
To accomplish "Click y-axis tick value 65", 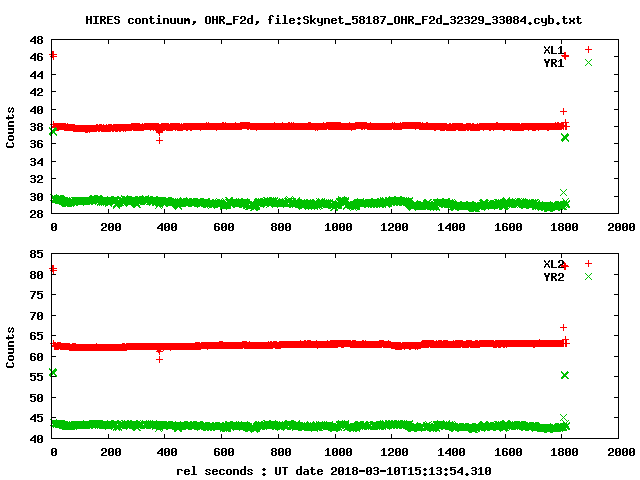I will pos(36,336).
